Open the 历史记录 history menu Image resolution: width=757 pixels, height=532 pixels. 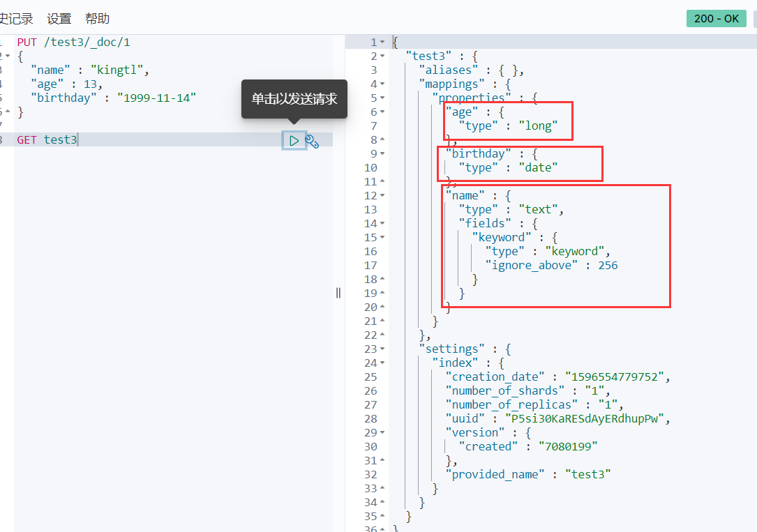(x=15, y=19)
